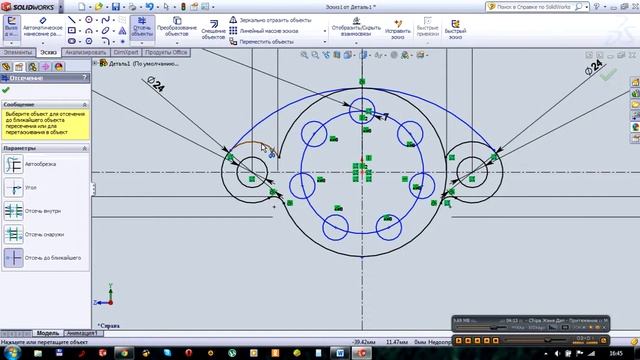This screenshot has width=640, height=360.
Task: Expand the Part1 tree node
Action: point(95,63)
